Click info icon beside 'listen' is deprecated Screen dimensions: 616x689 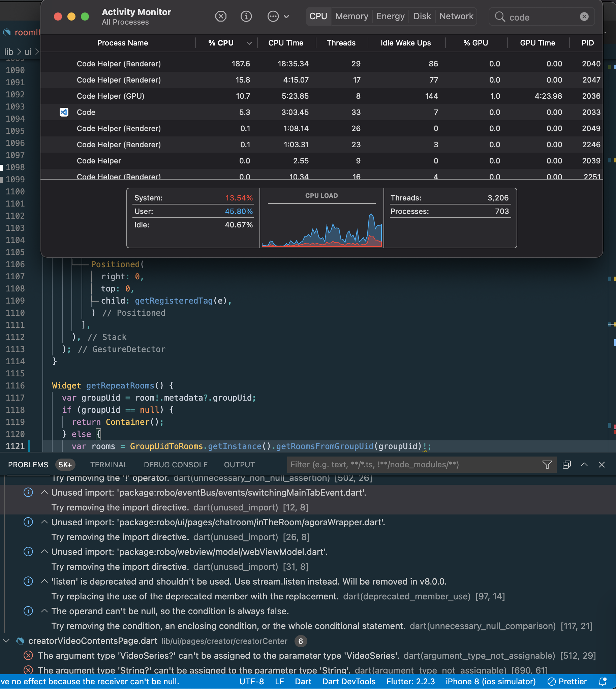click(x=28, y=582)
